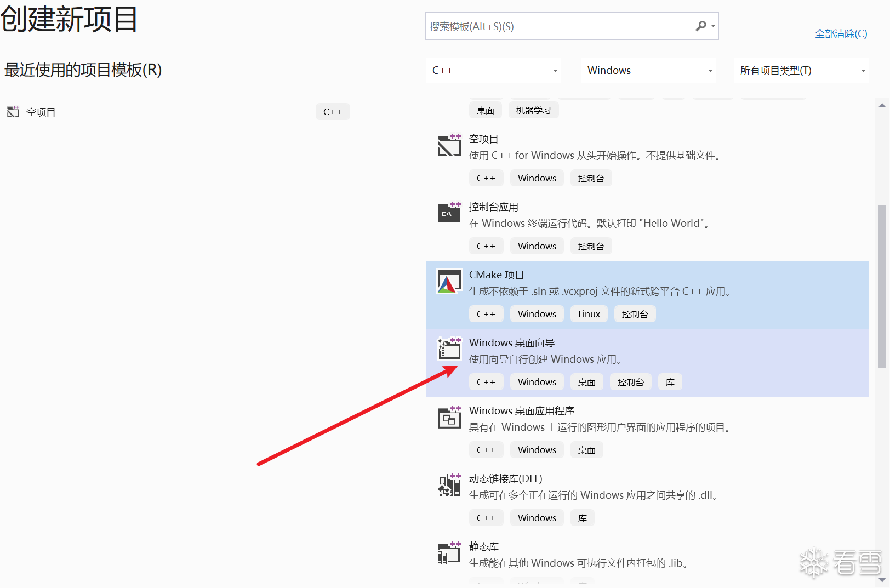Viewport: 890px width, 588px height.
Task: Click the 控制台应用 console template icon
Action: coord(449,213)
